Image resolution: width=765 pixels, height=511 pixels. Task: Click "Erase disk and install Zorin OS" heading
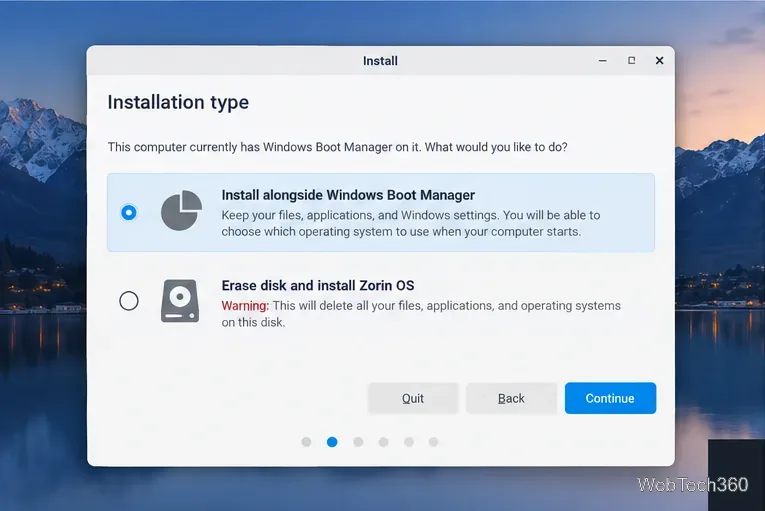coord(318,286)
